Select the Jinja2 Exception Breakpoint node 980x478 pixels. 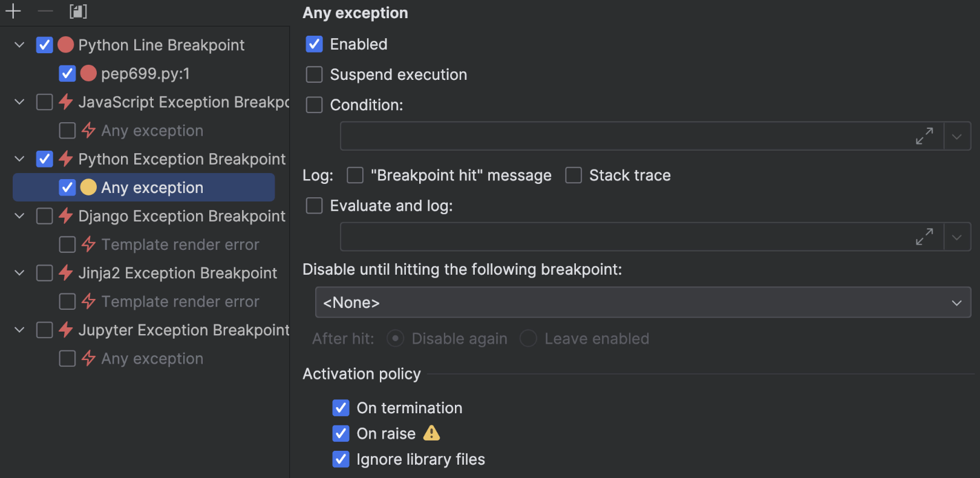click(x=177, y=273)
